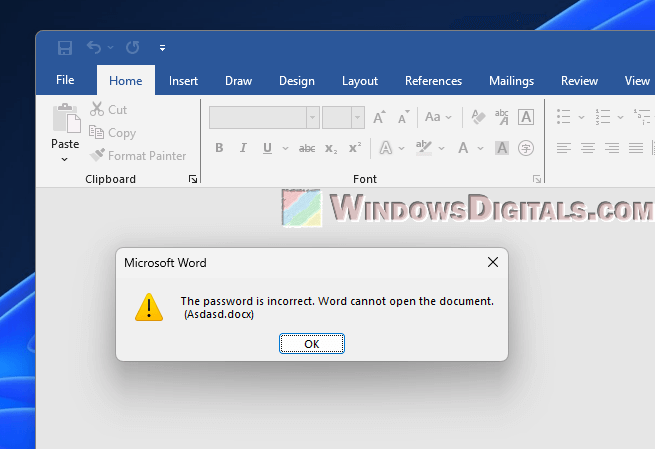Open the bullet library dropdown arrow

581,117
